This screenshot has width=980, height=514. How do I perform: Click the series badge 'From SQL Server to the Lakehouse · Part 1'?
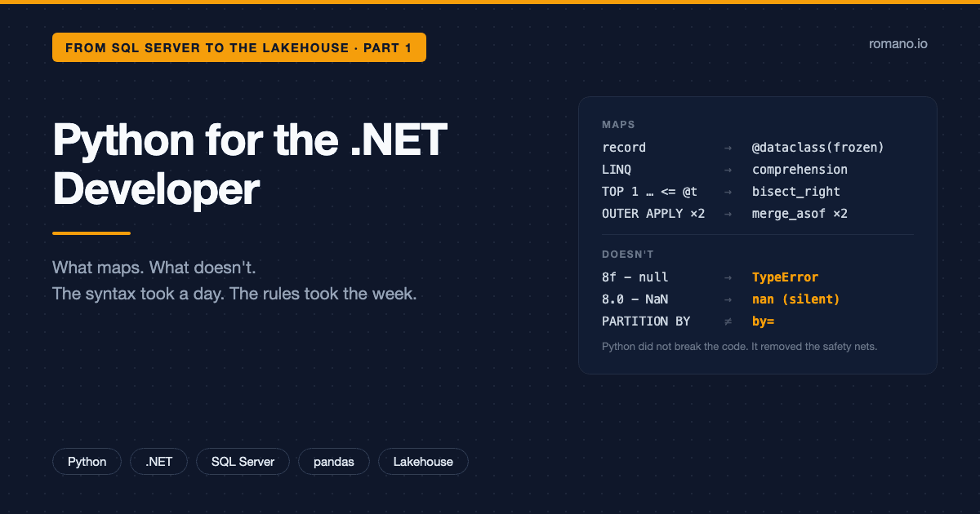239,47
